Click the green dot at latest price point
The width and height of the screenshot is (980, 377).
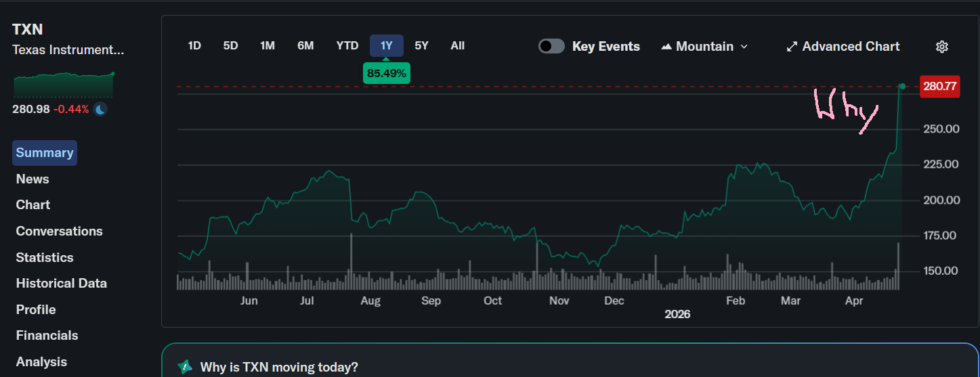click(x=903, y=86)
